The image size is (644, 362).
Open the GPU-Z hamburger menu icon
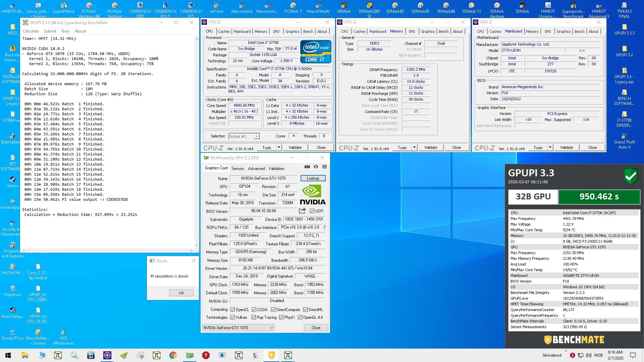coord(324,167)
